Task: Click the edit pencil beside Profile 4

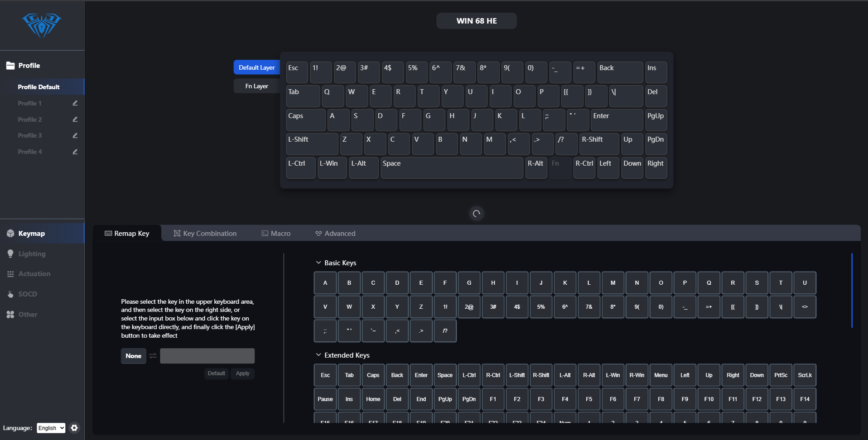Action: tap(75, 152)
